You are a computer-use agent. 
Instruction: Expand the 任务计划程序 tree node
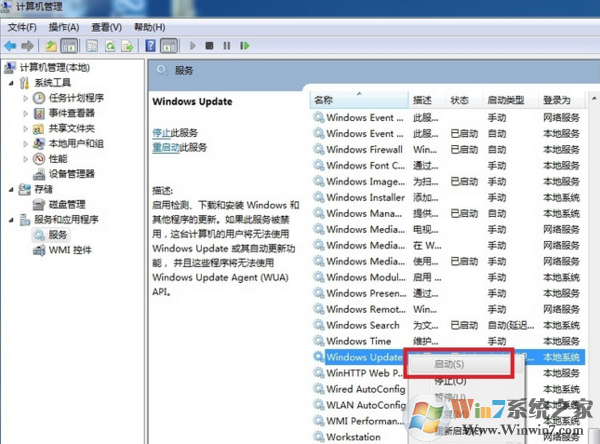tap(24, 98)
